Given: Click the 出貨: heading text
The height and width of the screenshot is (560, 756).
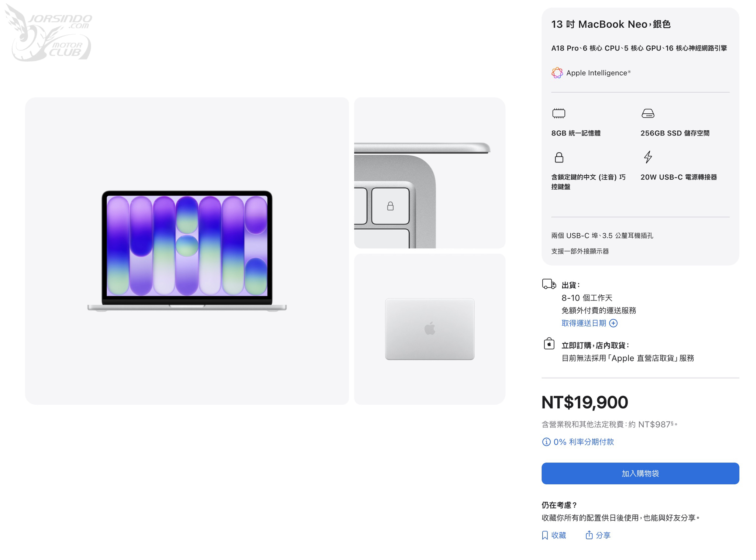Looking at the screenshot, I should point(571,285).
